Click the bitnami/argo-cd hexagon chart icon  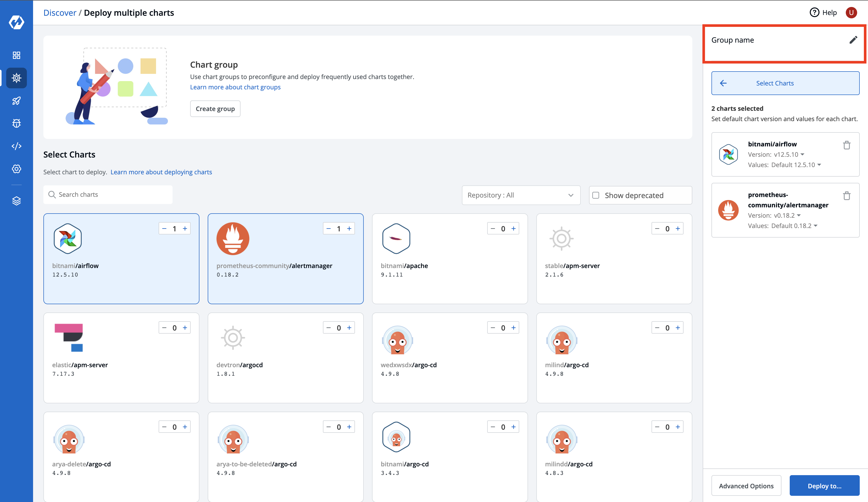tap(396, 437)
